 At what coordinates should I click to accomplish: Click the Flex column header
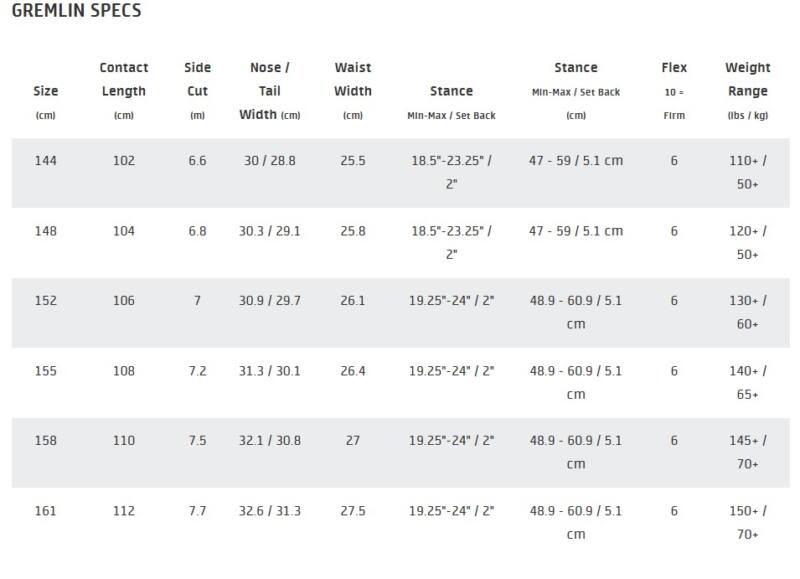674,68
